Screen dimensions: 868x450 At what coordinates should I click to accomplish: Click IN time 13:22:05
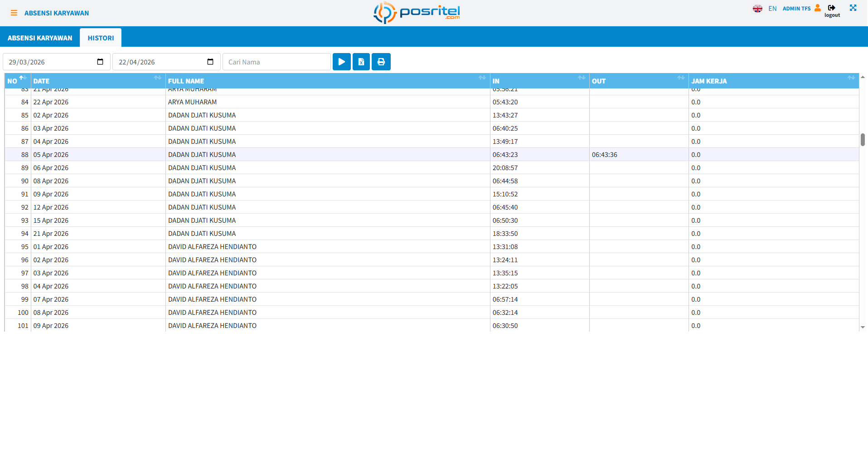click(505, 286)
